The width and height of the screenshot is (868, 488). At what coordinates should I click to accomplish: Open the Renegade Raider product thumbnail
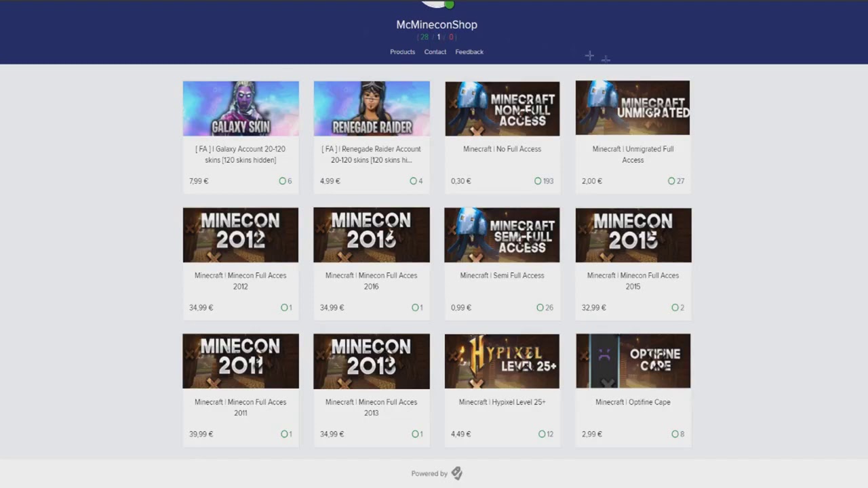point(372,108)
